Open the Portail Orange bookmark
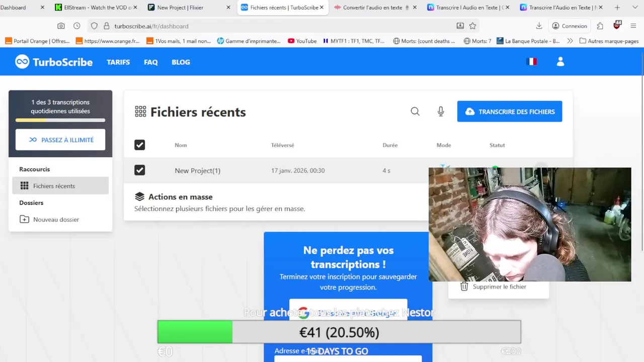The image size is (644, 362). point(37,41)
